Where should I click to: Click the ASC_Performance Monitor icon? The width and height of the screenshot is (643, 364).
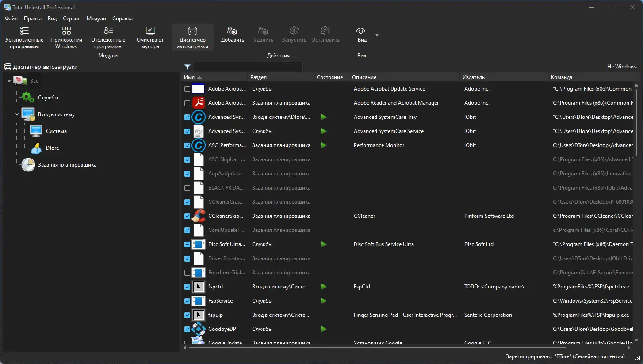pyautogui.click(x=199, y=145)
